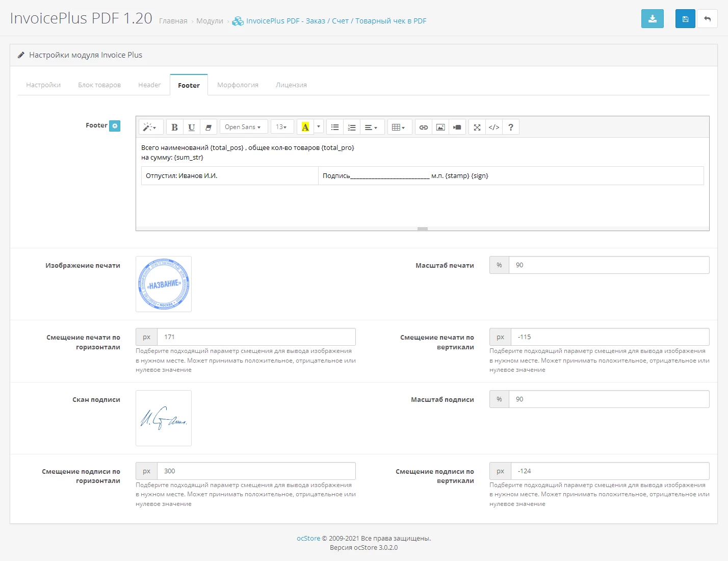Screen dimensions: 728x561
Task: Focus the Смещение печати по горизонтали field
Action: [x=256, y=337]
